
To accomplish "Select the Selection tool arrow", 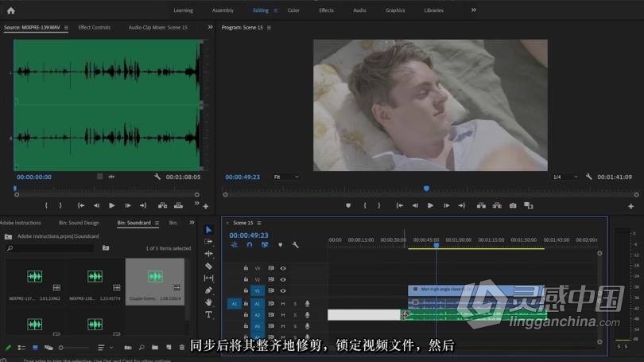I will click(208, 230).
